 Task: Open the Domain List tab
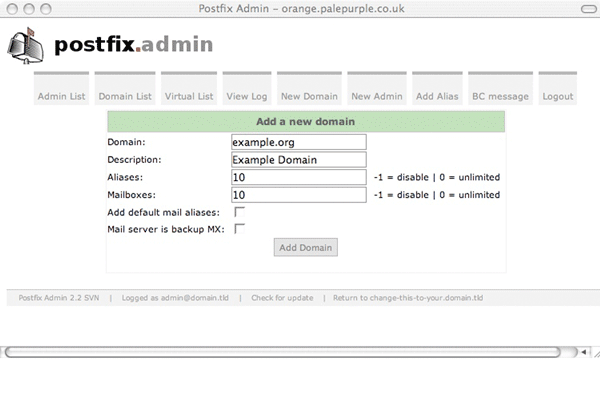pyautogui.click(x=125, y=96)
